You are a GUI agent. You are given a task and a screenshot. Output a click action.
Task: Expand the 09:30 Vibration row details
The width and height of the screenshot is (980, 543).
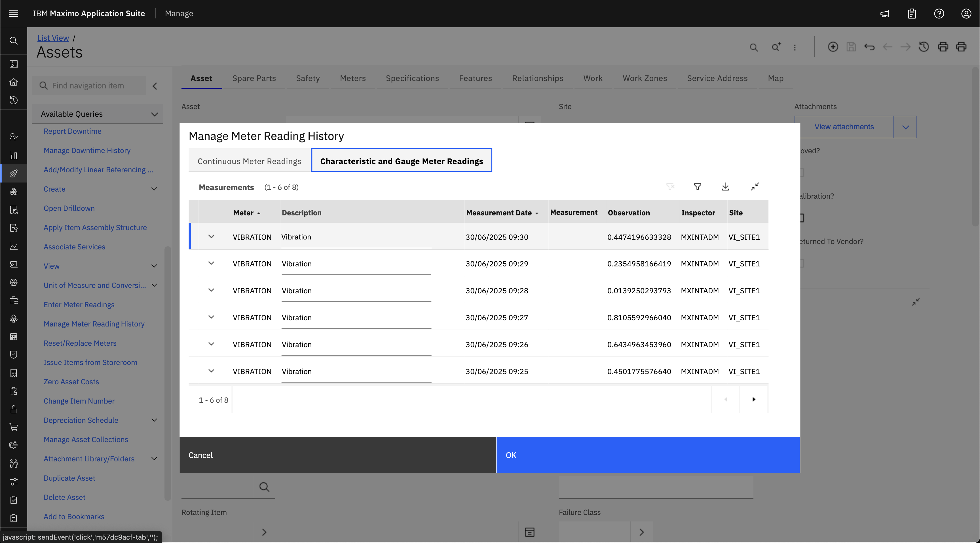coord(211,237)
